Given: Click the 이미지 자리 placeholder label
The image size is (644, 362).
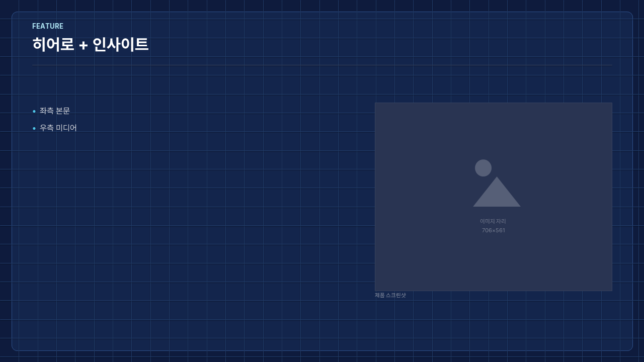Looking at the screenshot, I should click(493, 221).
